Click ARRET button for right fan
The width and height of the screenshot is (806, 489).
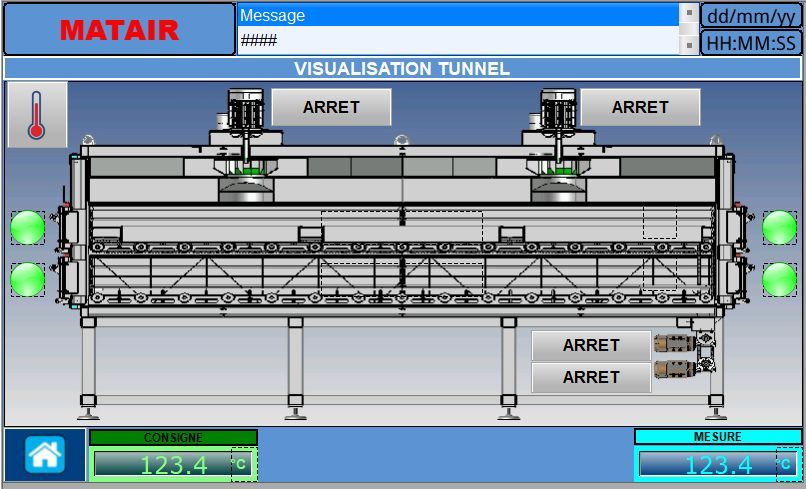tap(640, 107)
